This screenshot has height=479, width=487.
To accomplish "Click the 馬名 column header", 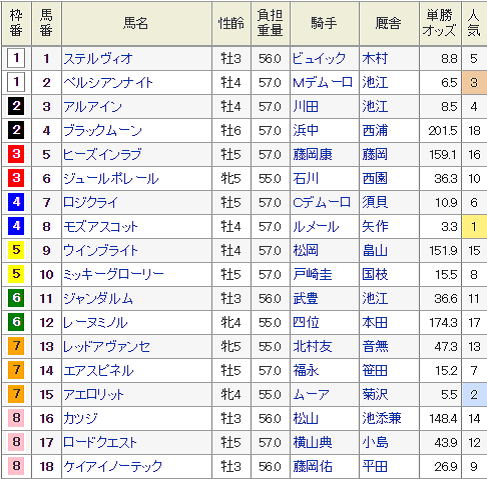I will [x=136, y=23].
